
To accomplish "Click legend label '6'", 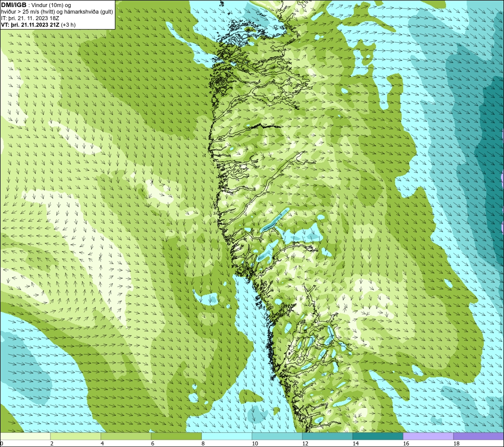I will click(x=153, y=444).
